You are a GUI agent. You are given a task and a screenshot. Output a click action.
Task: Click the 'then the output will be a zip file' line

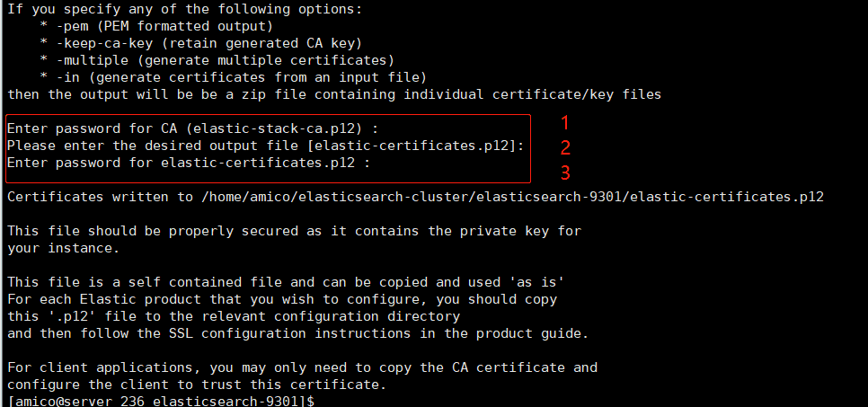334,94
